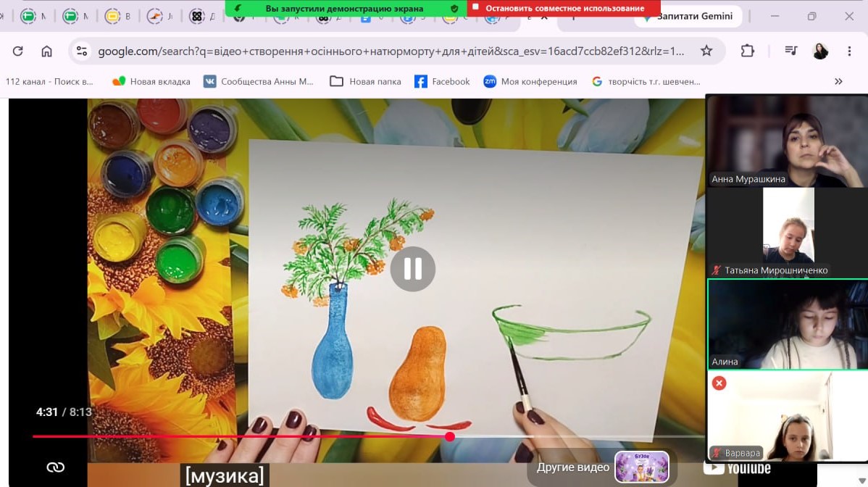Reload the page with the refresh icon

pos(17,51)
